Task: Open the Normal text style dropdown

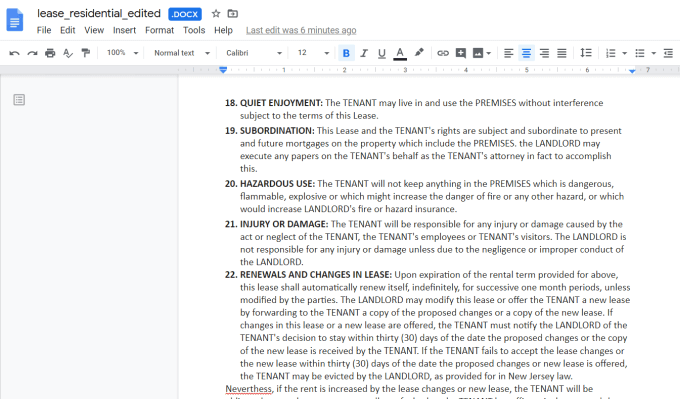Action: coord(182,53)
